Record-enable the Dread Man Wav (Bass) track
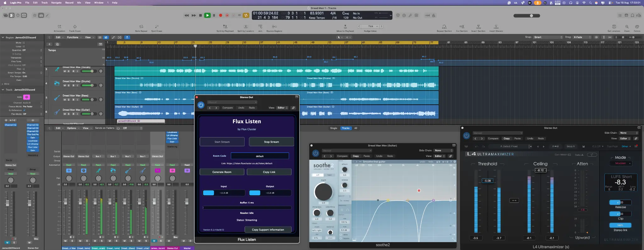The height and width of the screenshot is (250, 644). pyautogui.click(x=73, y=100)
